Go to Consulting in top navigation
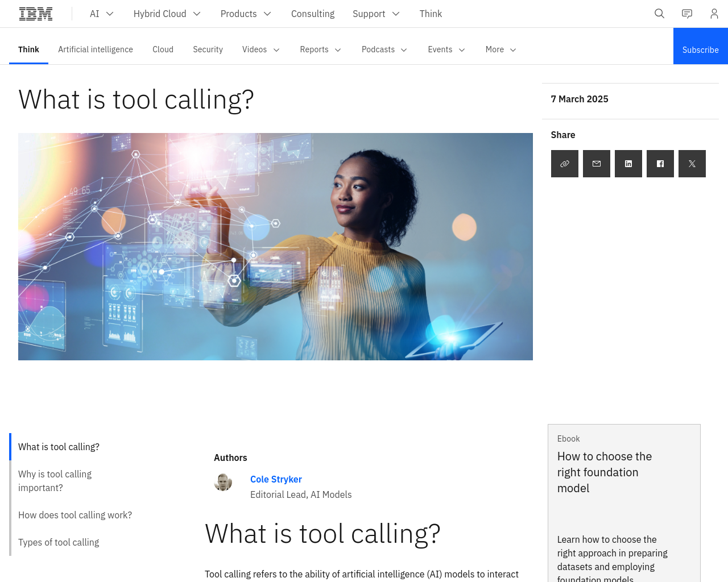 point(313,14)
